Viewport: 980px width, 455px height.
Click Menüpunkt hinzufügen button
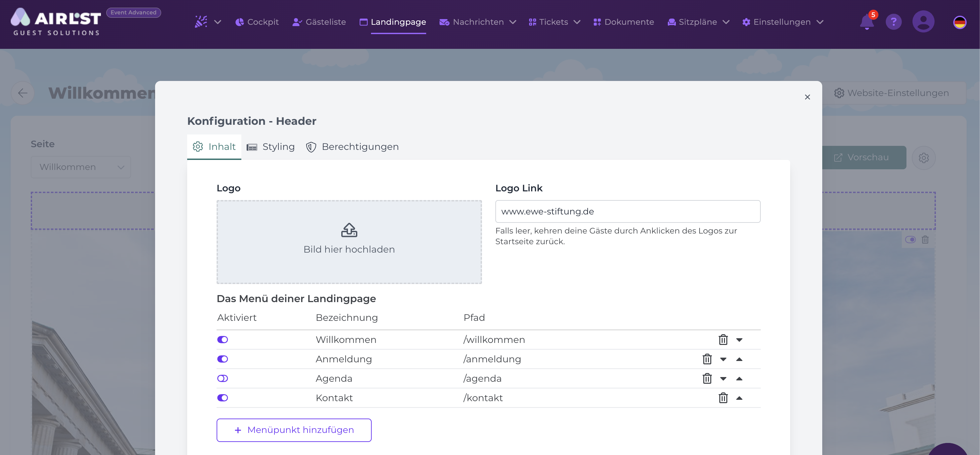[294, 430]
